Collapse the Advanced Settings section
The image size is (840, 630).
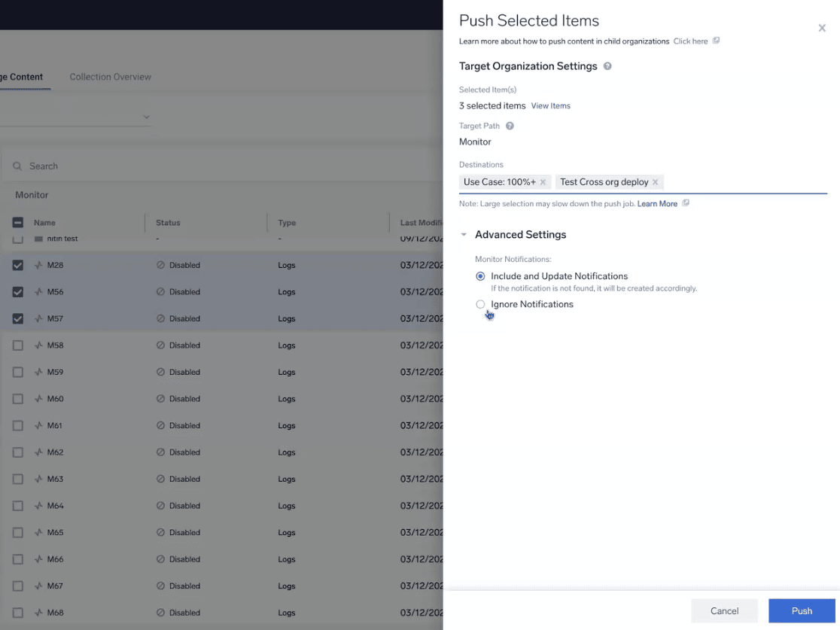(464, 235)
